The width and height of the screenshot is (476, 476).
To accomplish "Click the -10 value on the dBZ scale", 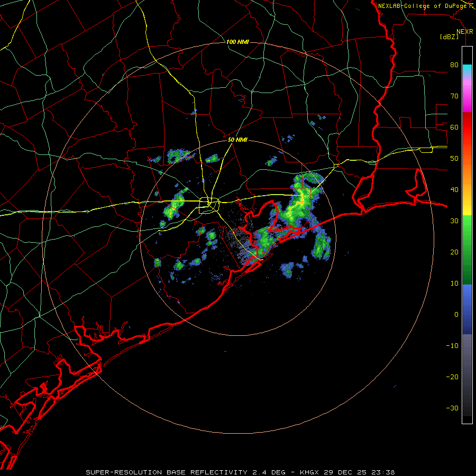I will click(452, 346).
